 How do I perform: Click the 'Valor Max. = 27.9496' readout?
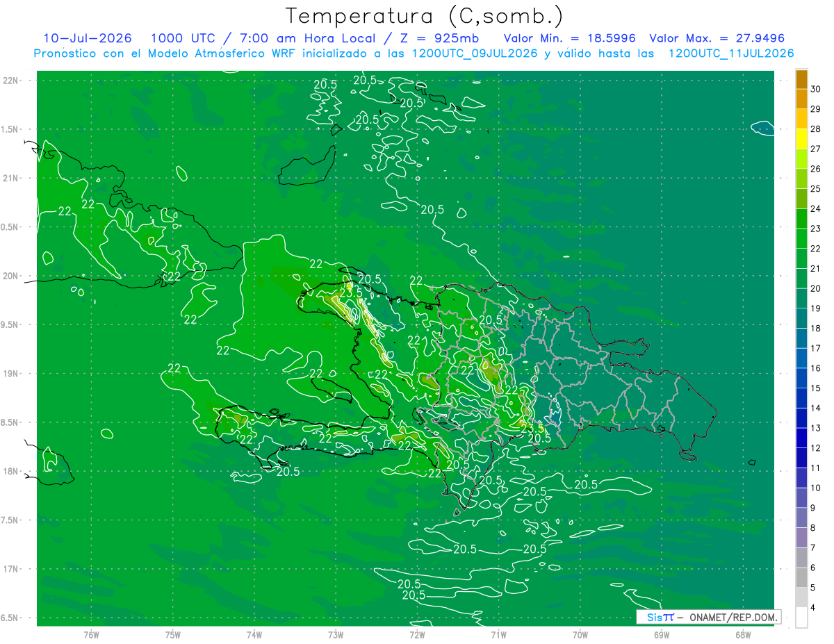[x=717, y=38]
